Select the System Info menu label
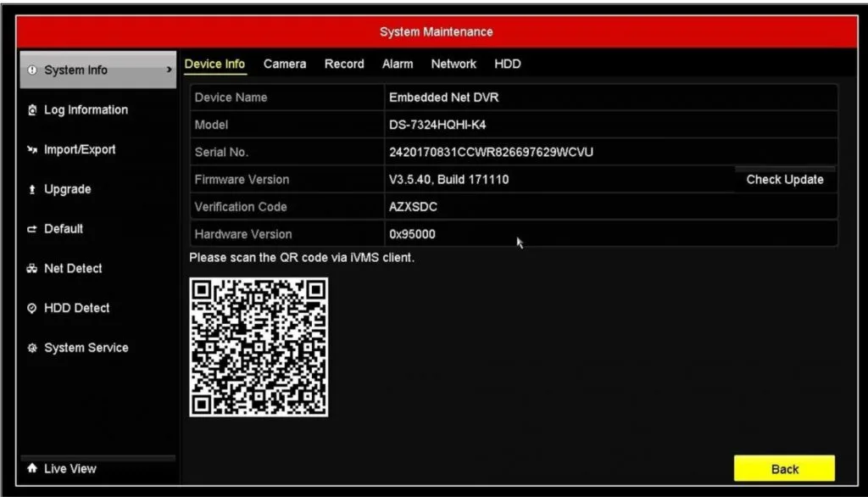Screen dimensions: 868x497 pos(75,70)
